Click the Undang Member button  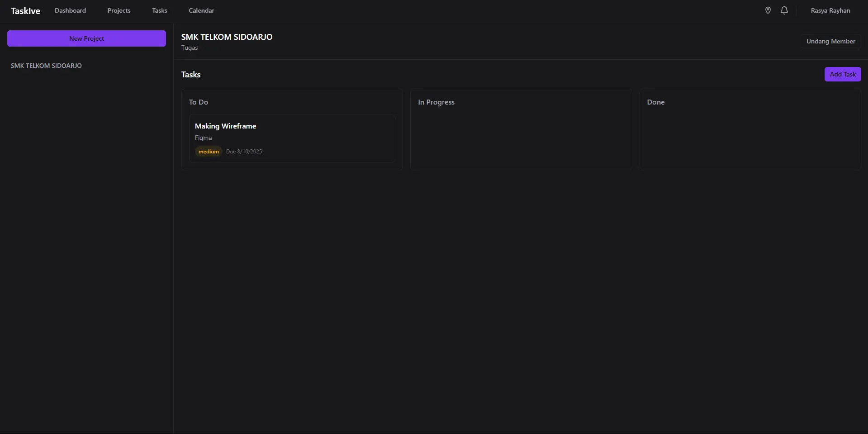click(830, 41)
